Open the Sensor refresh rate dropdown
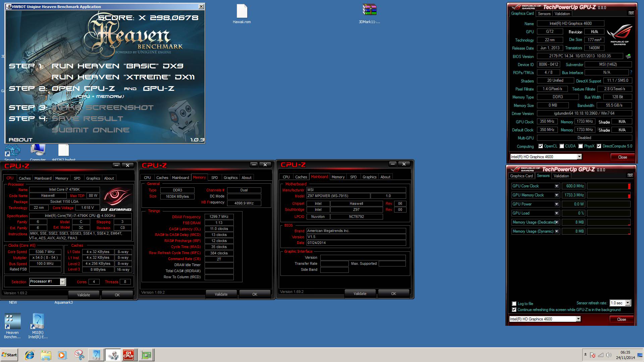Viewport: 644px width, 362px height. [x=628, y=303]
